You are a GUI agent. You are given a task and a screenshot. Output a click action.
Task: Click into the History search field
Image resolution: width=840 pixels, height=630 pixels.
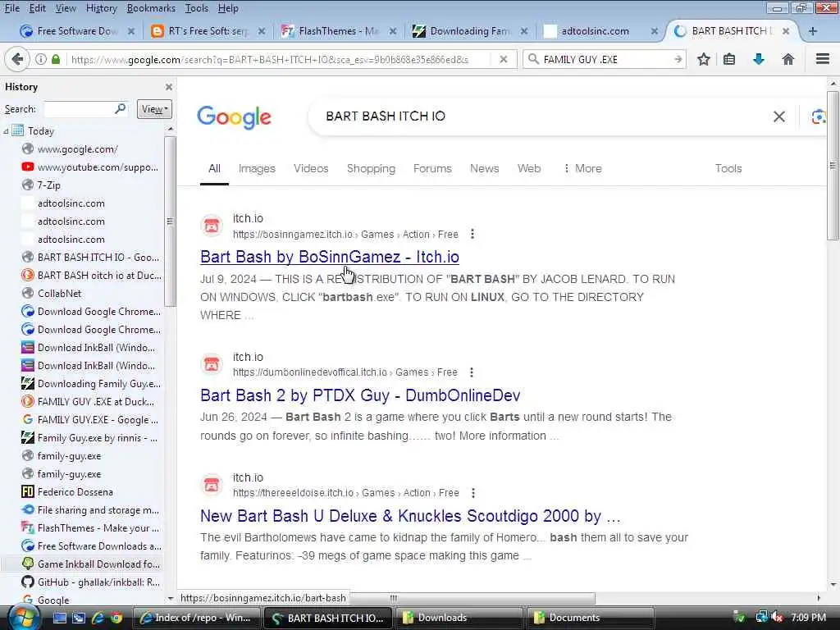(80, 109)
